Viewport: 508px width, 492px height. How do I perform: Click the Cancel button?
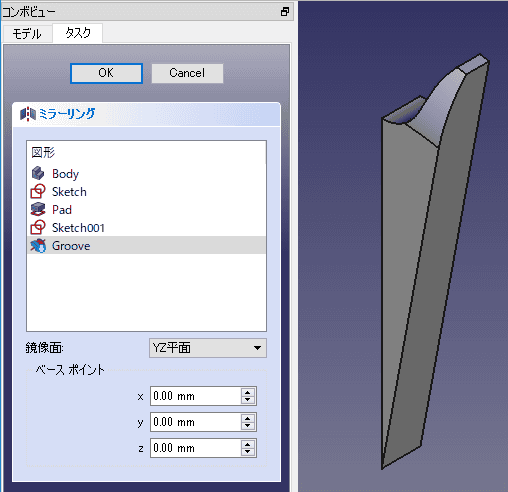[187, 73]
